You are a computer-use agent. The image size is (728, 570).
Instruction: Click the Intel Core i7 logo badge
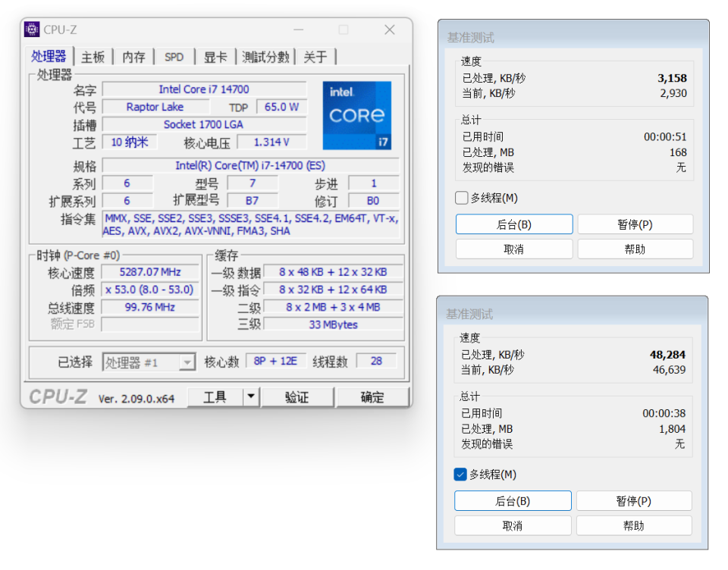356,115
